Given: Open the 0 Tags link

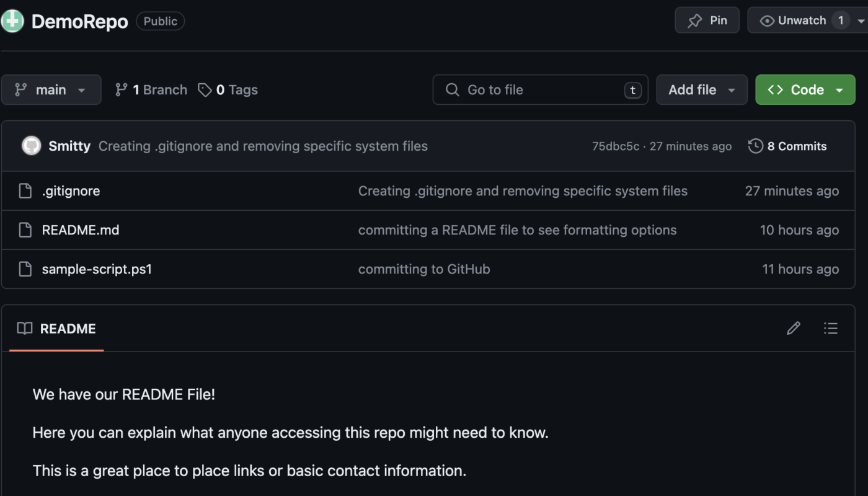Looking at the screenshot, I should click(228, 90).
